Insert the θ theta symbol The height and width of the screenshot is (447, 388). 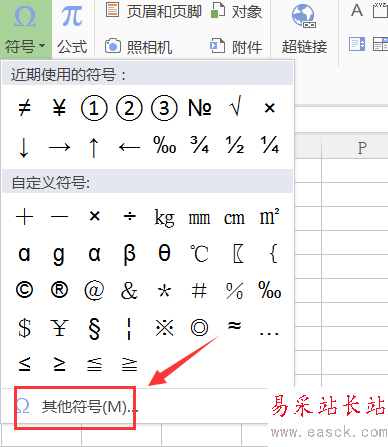(164, 253)
